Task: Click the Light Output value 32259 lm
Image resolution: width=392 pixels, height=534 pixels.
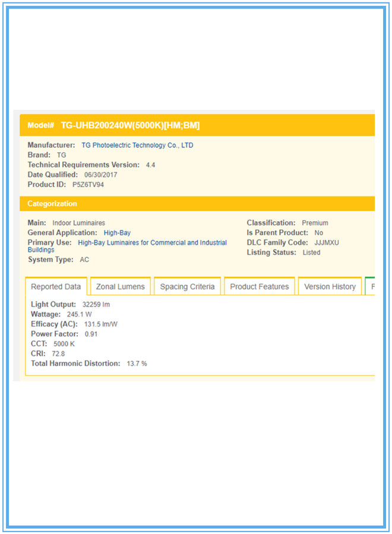Action: click(x=96, y=305)
